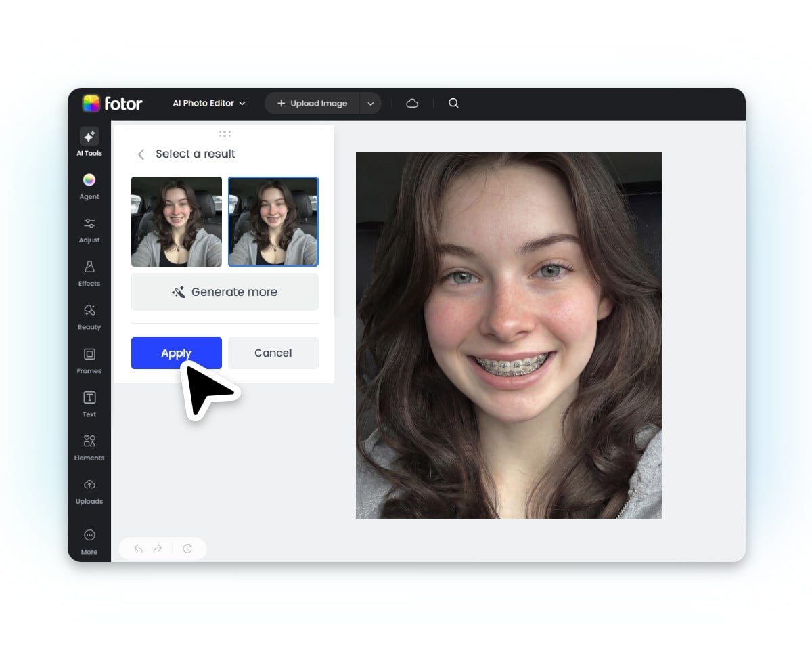Expand the Upload Image arrow dropdown
This screenshot has width=812, height=650.
pos(370,104)
